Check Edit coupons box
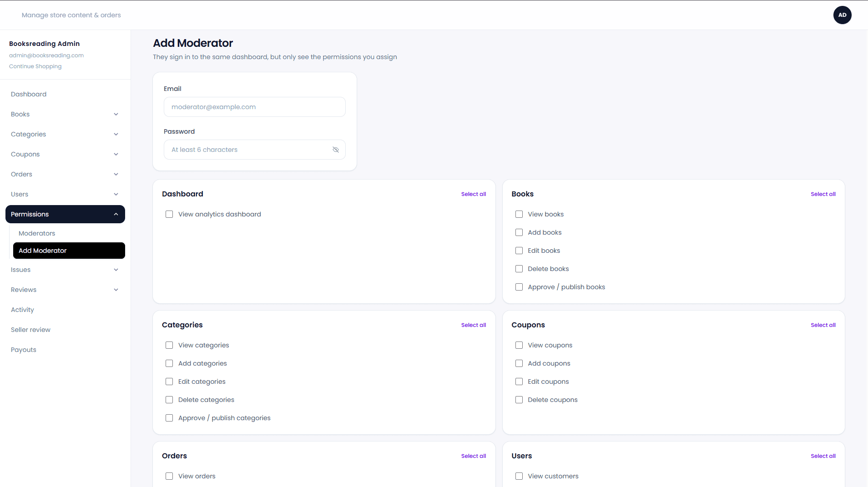868x487 pixels. tap(519, 382)
